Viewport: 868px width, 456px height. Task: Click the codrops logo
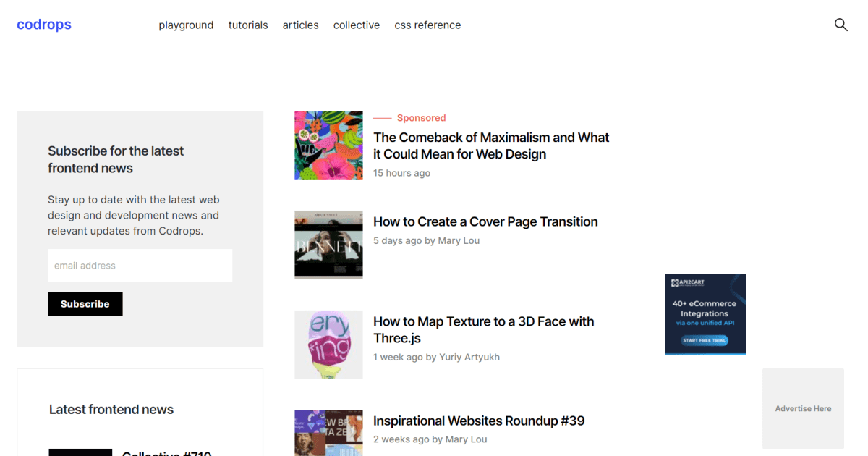point(43,25)
